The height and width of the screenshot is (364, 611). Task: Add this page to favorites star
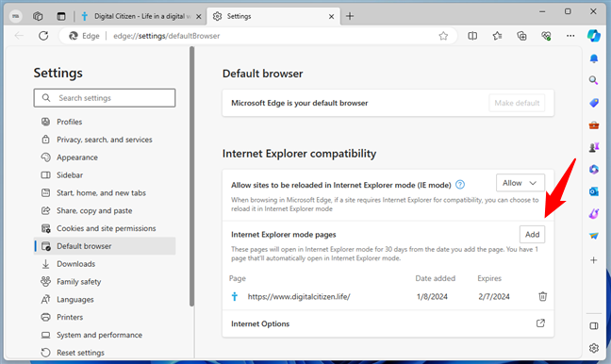click(x=443, y=36)
